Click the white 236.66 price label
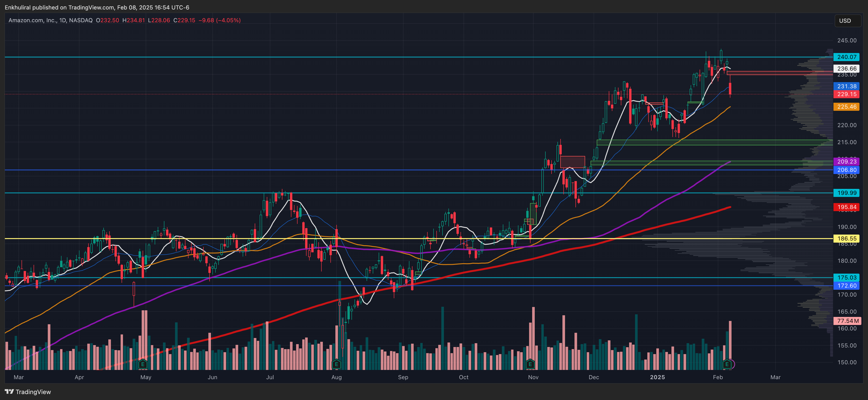The image size is (868, 400). point(846,68)
